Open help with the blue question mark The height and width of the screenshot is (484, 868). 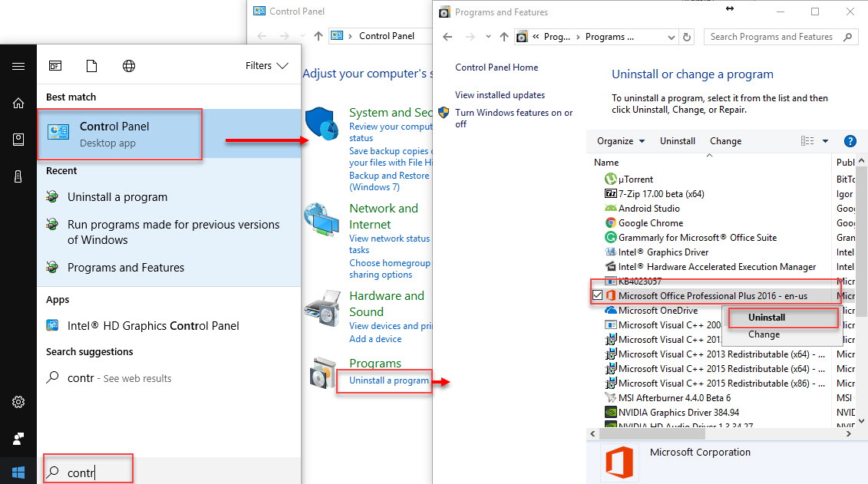[x=850, y=141]
